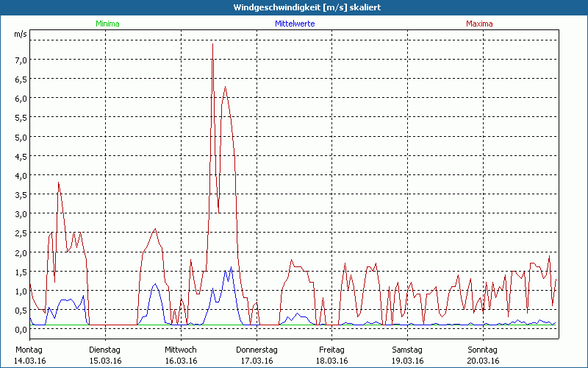Select the Sonntag day label

pos(482,350)
